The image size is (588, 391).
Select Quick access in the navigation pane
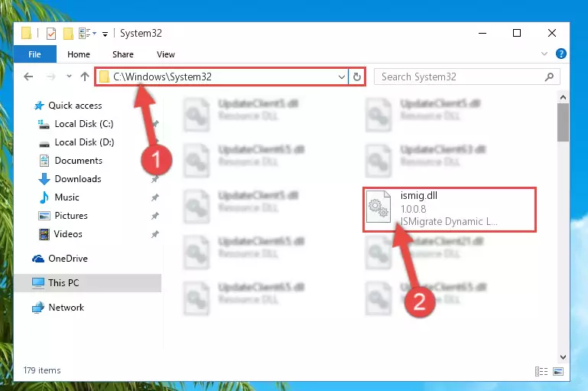(75, 106)
